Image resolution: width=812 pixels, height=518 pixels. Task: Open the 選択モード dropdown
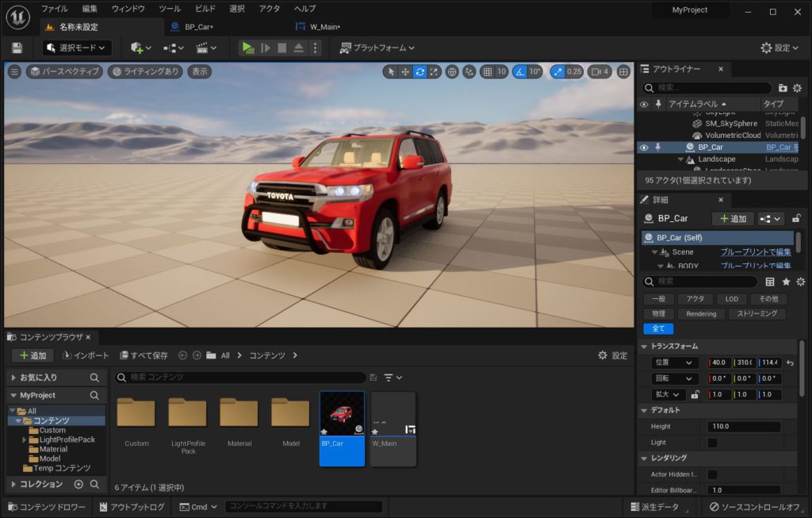pyautogui.click(x=77, y=48)
